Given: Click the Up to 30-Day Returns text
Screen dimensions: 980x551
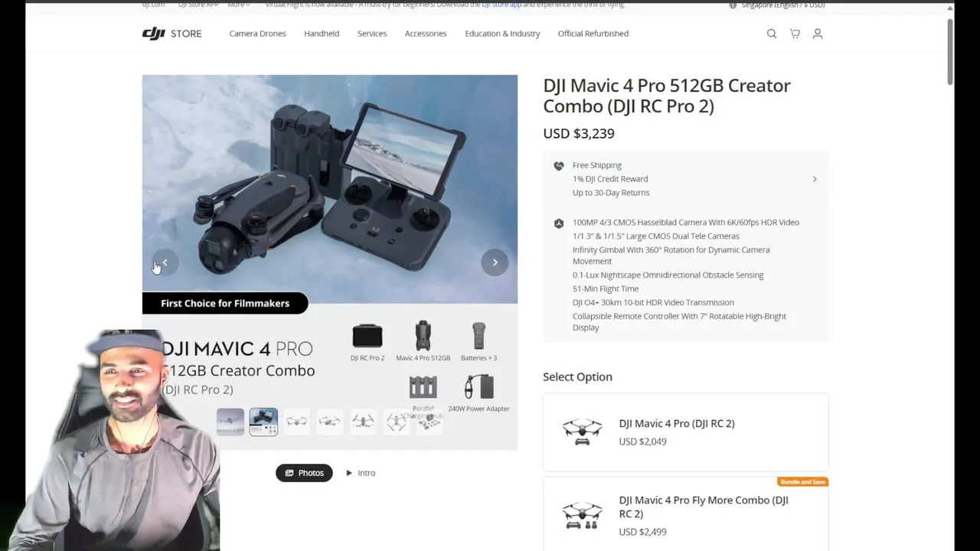Looking at the screenshot, I should (611, 193).
